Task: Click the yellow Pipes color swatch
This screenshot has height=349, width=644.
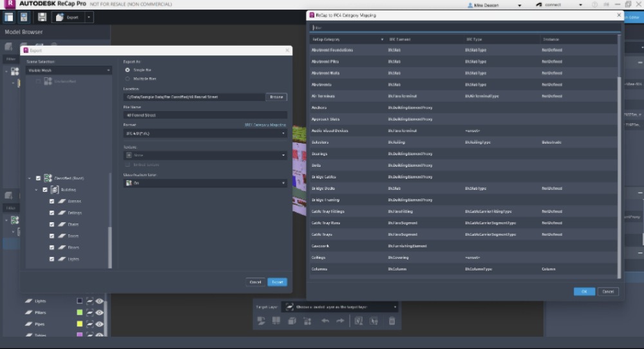Action: [80, 324]
